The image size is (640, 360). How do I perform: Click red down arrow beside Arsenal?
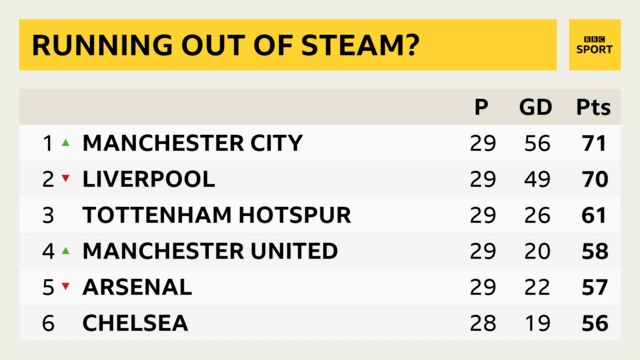(65, 286)
